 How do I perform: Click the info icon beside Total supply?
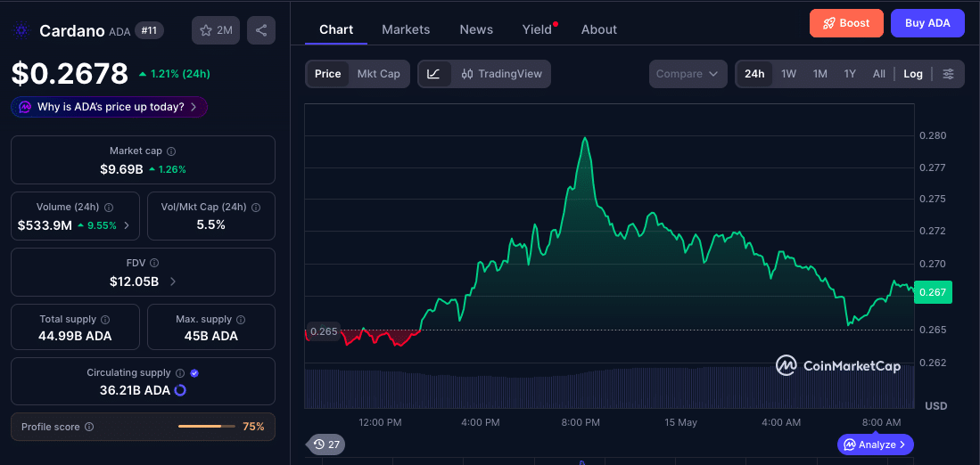click(105, 320)
